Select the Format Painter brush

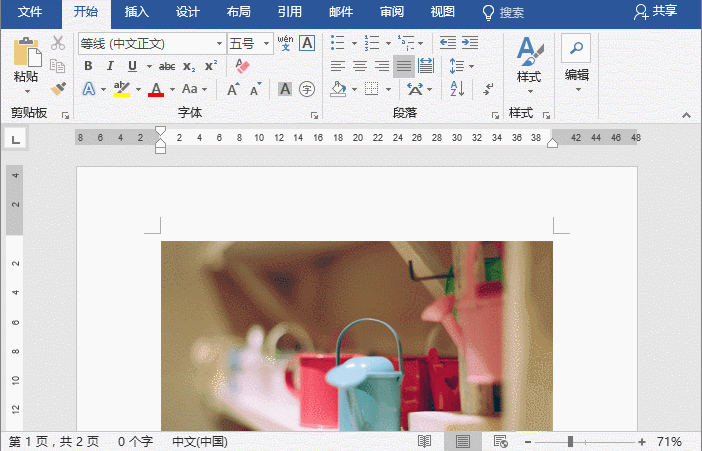tap(58, 89)
